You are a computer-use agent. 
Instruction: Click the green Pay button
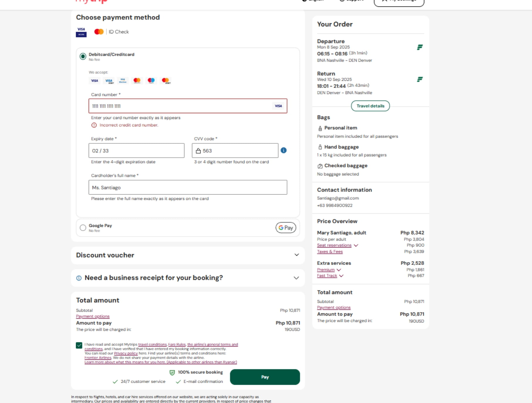click(265, 377)
